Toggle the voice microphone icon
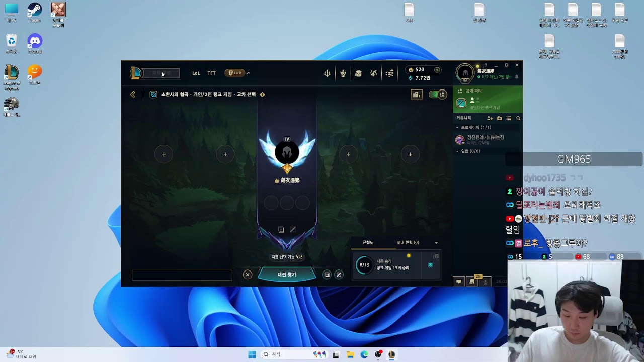 [x=485, y=282]
